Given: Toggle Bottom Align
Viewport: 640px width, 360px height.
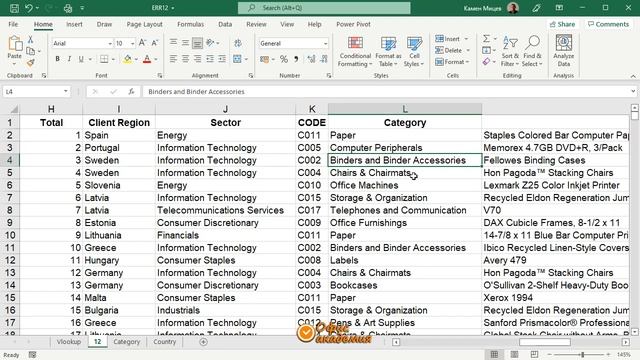Looking at the screenshot, I should click(198, 42).
